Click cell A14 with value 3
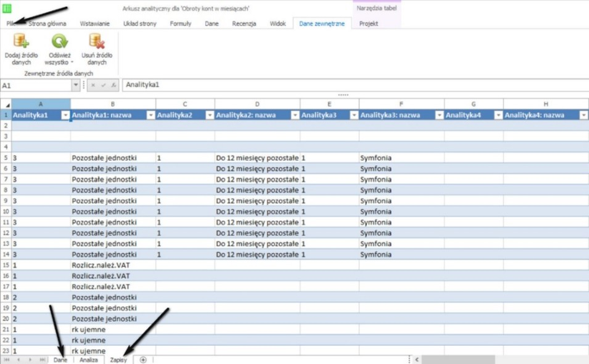589x364 pixels. 41,254
